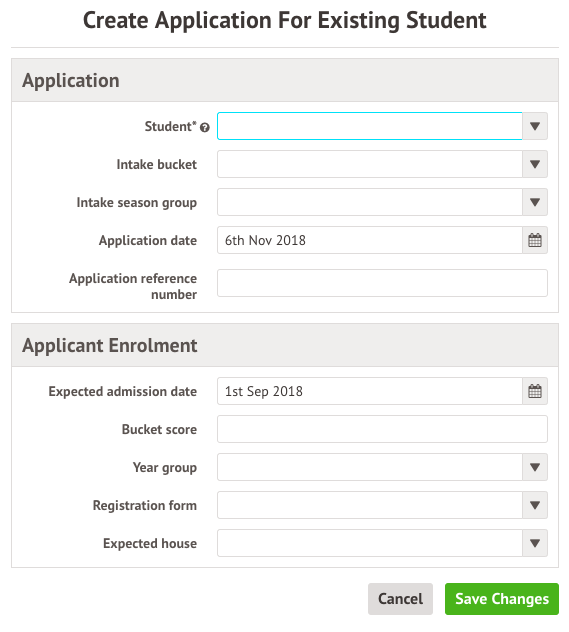Open the Registration form dropdown arrow
The image size is (569, 632).
pyautogui.click(x=535, y=505)
